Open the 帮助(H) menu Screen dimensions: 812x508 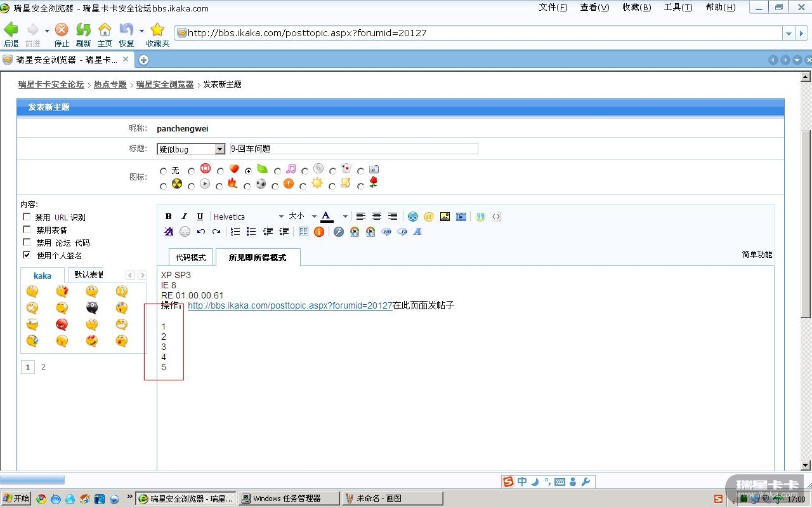click(x=721, y=8)
